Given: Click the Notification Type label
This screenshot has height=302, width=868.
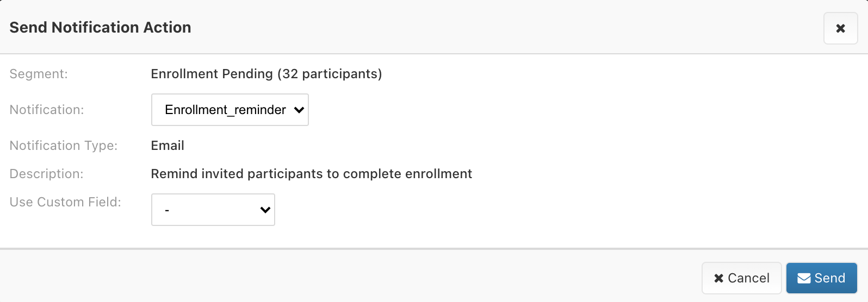Looking at the screenshot, I should tap(64, 146).
